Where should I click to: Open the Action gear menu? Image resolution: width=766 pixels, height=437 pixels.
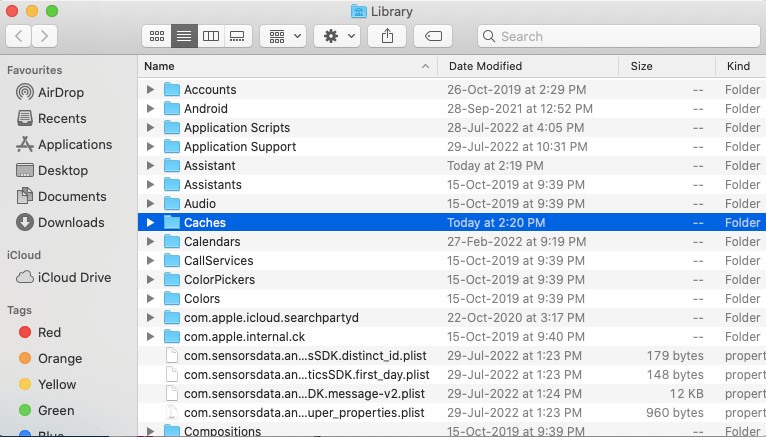tap(337, 36)
